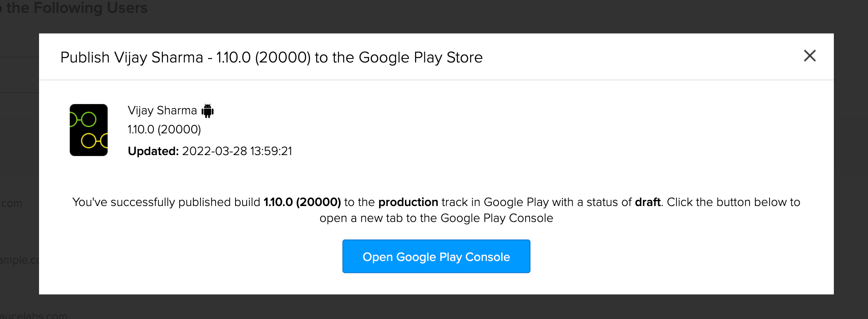Close the publish dialog with the X
This screenshot has height=319, width=868.
809,56
